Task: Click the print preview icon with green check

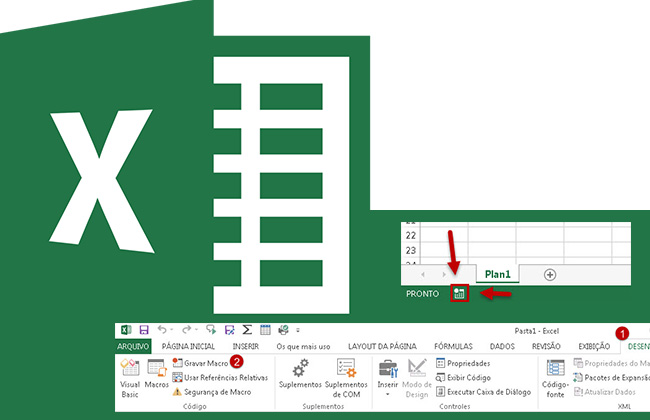Action: pos(284,330)
